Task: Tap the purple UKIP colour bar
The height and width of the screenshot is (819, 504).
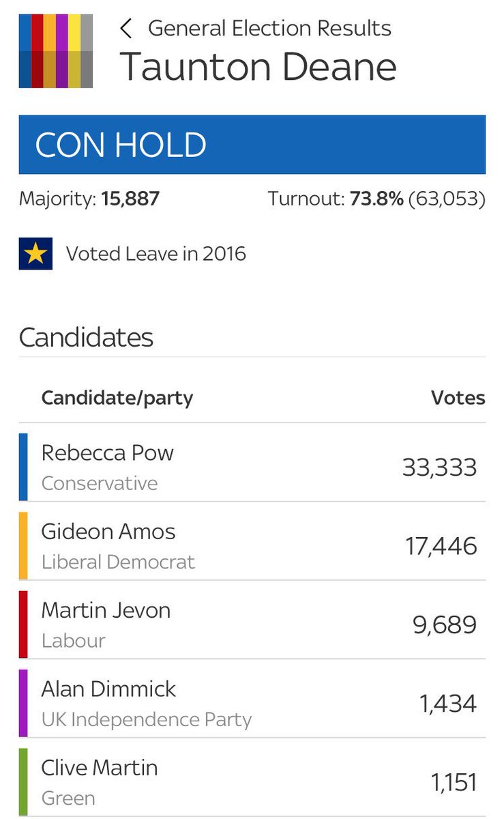Action: (x=23, y=703)
